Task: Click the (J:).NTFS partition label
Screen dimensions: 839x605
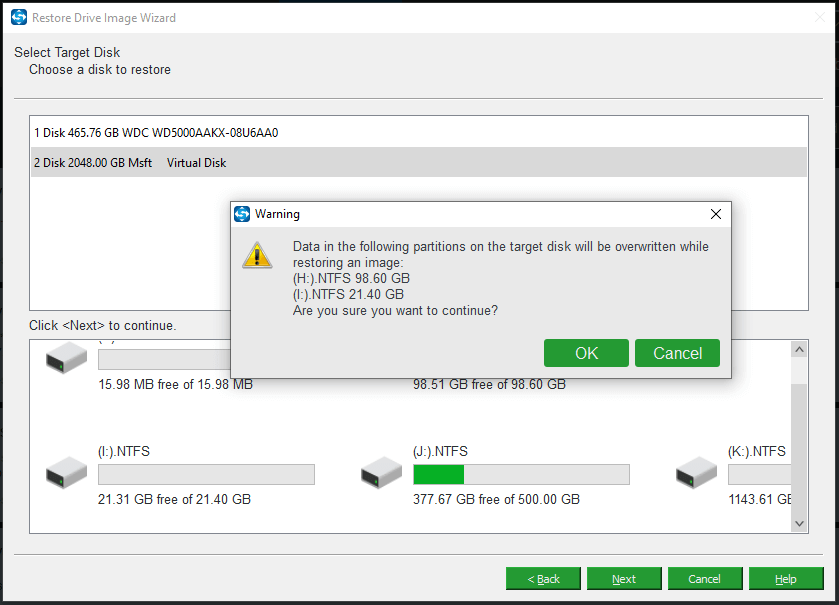Action: (440, 451)
